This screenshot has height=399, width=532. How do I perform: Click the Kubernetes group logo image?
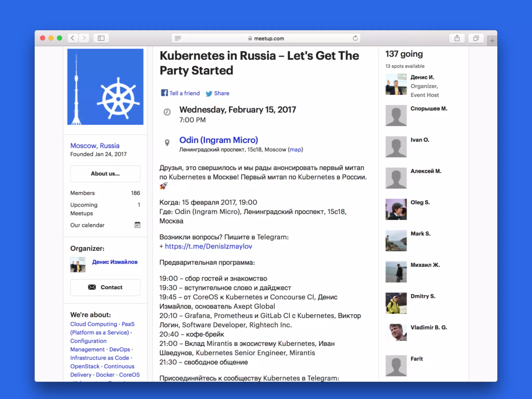pos(105,87)
